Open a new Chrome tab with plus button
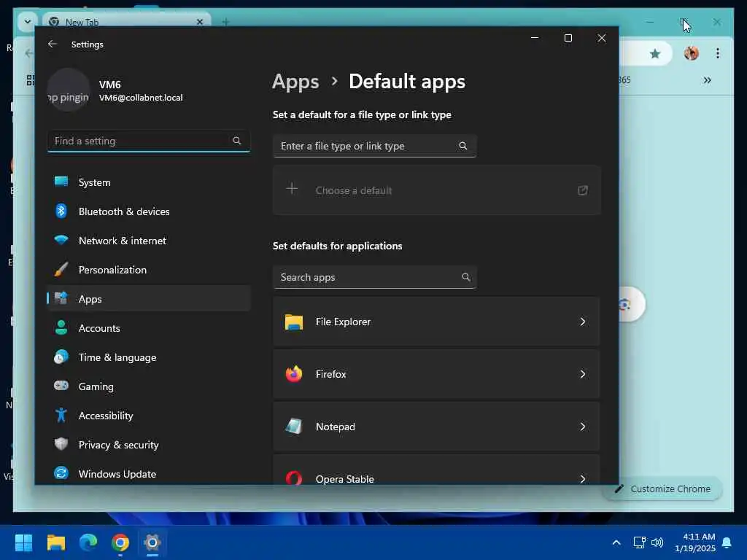The image size is (747, 560). (x=226, y=22)
